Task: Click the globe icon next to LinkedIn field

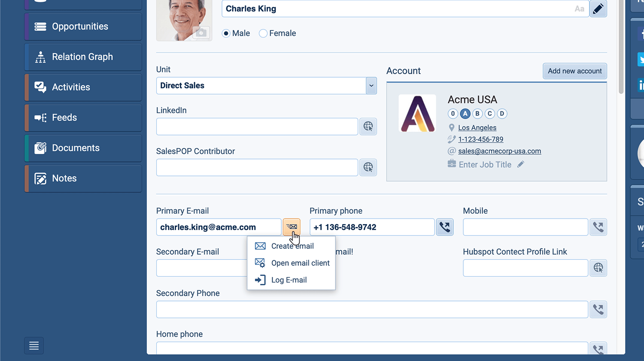Action: 368,126
